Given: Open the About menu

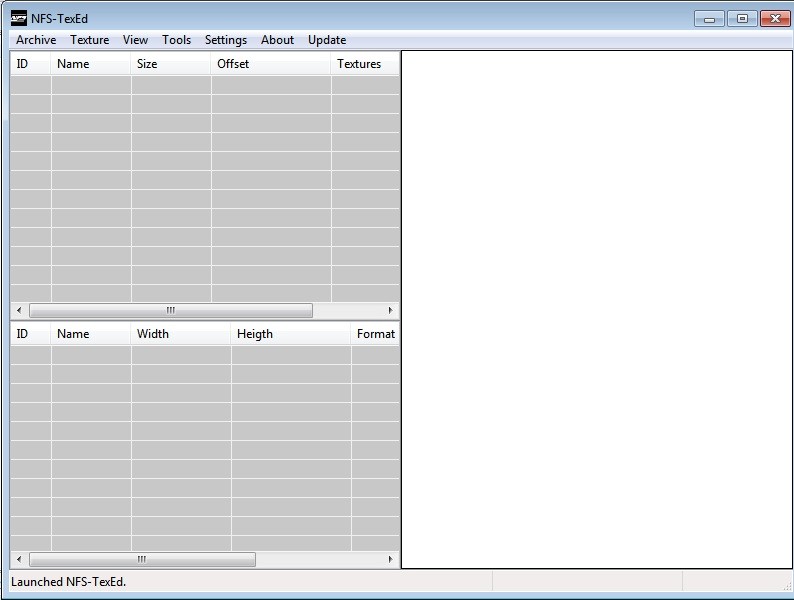Looking at the screenshot, I should [x=277, y=40].
